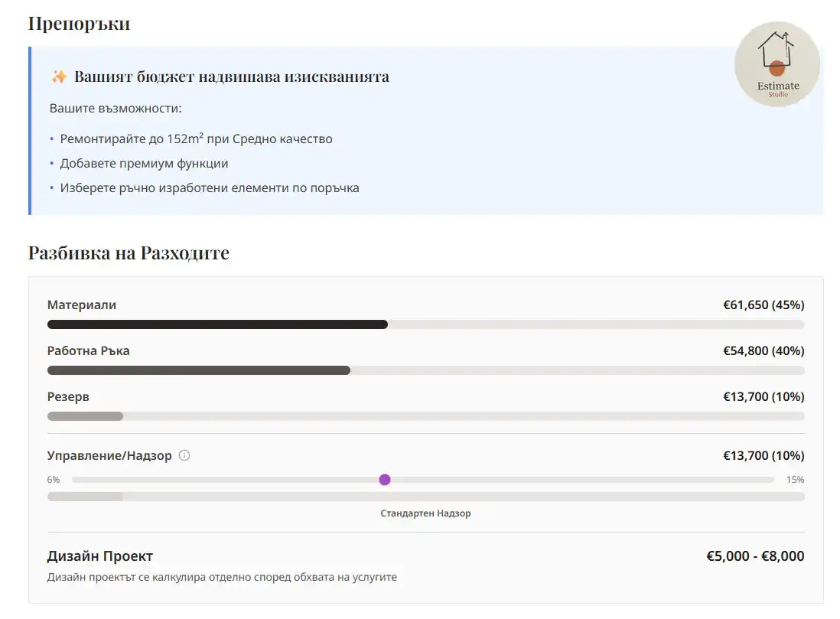The height and width of the screenshot is (619, 840).
Task: Select the Стандартен Надзор label
Action: pyautogui.click(x=425, y=513)
